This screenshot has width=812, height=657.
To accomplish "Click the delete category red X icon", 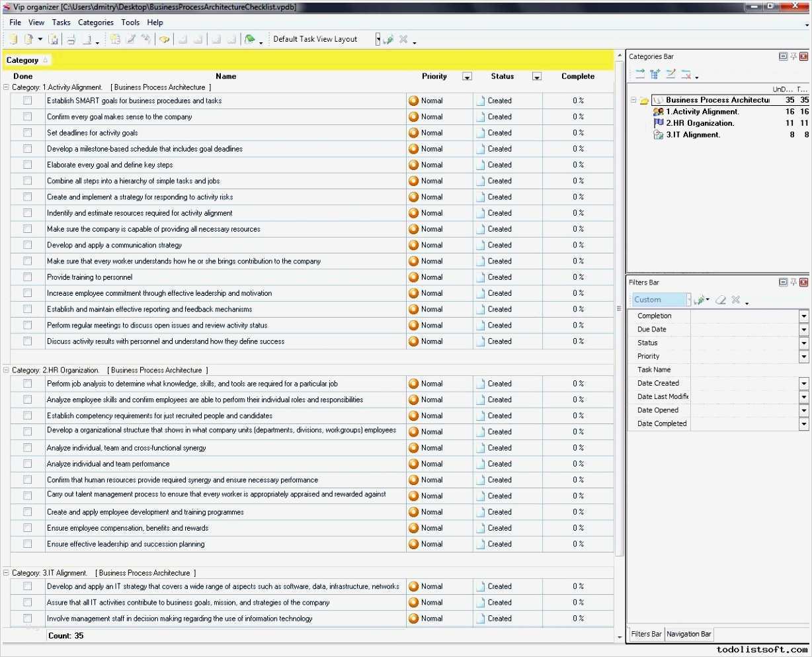I will [686, 74].
